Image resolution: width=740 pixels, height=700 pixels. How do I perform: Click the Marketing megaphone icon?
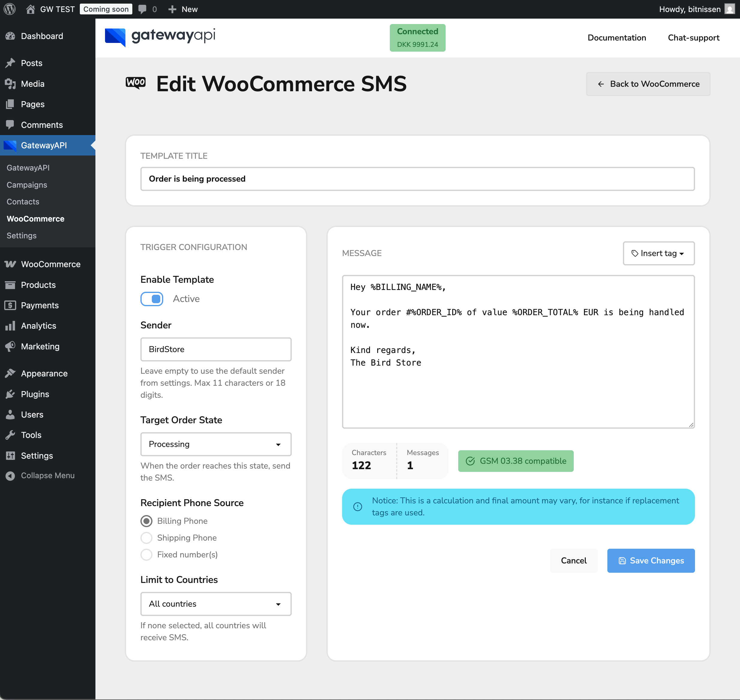(11, 346)
